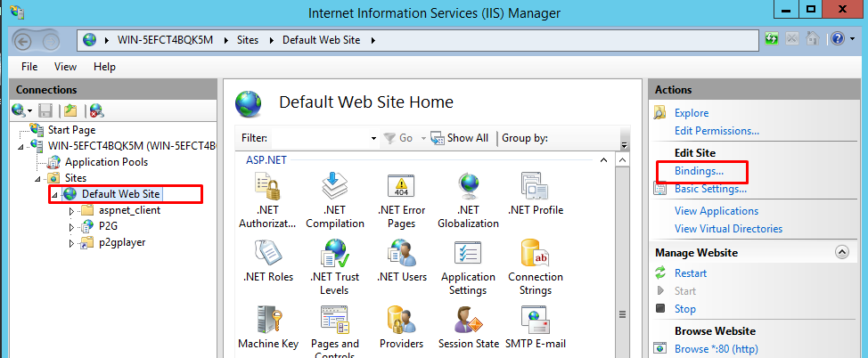Open the Providers feature

tap(402, 328)
